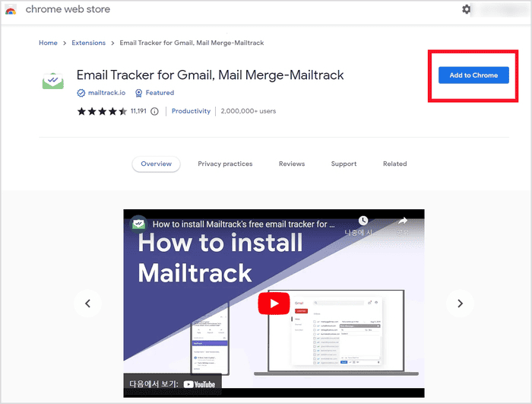The image size is (532, 404).
Task: Click the video thumbnail laptop illustration
Action: point(336,332)
